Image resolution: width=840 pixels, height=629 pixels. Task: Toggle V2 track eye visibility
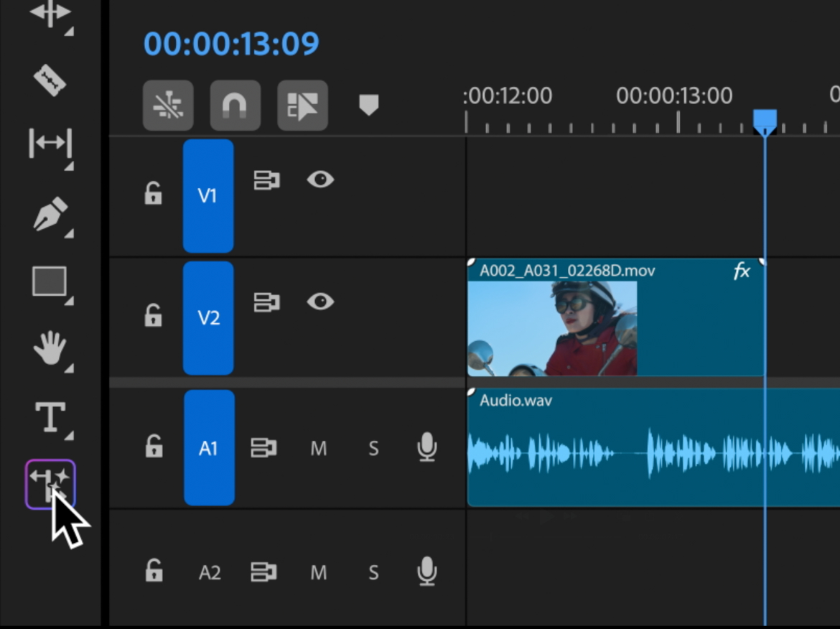coord(320,302)
